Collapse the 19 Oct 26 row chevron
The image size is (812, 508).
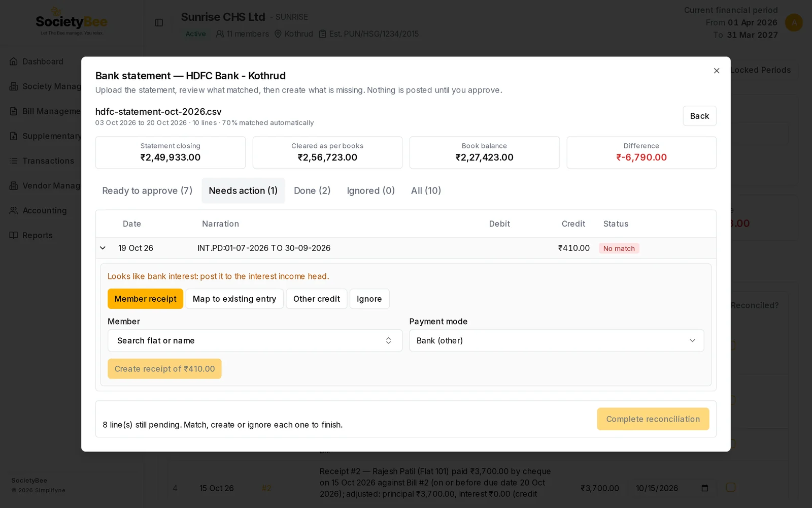[103, 248]
